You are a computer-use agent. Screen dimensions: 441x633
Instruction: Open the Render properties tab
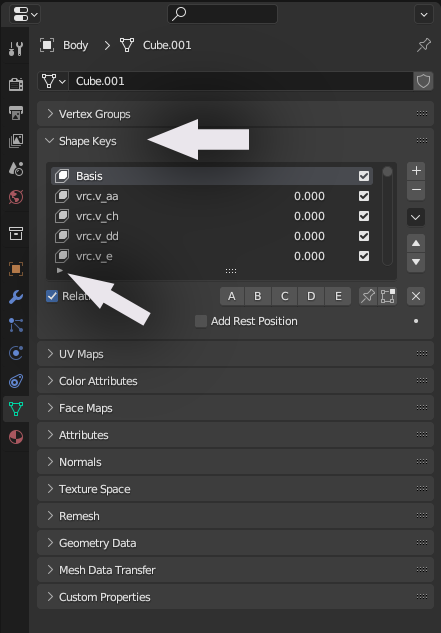[x=16, y=84]
